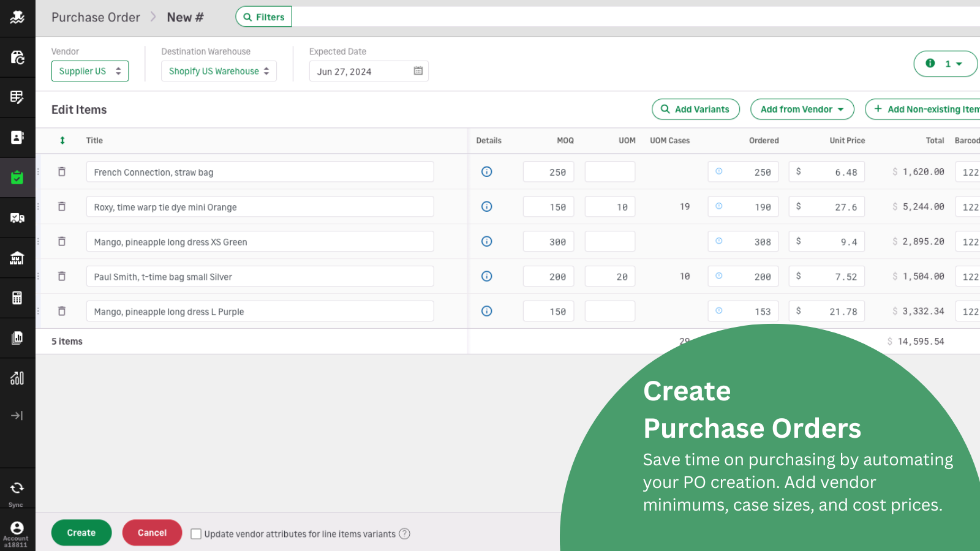Image resolution: width=980 pixels, height=551 pixels.
Task: Click the sort arrows above the delete column
Action: pos(62,140)
